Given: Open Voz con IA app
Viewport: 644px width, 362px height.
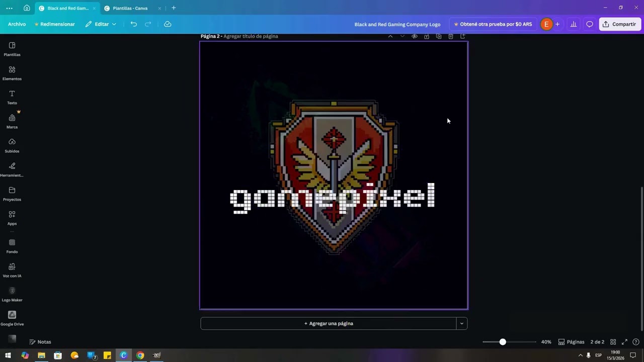Looking at the screenshot, I should coord(12,270).
